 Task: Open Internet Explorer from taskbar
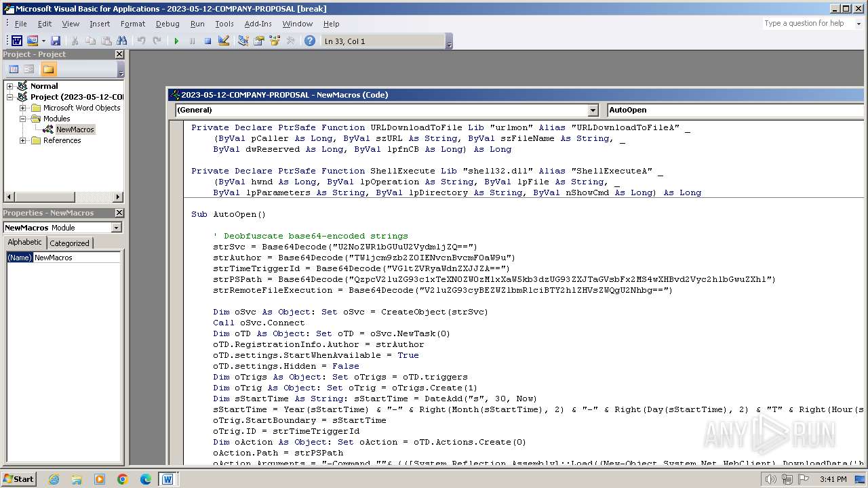click(54, 479)
